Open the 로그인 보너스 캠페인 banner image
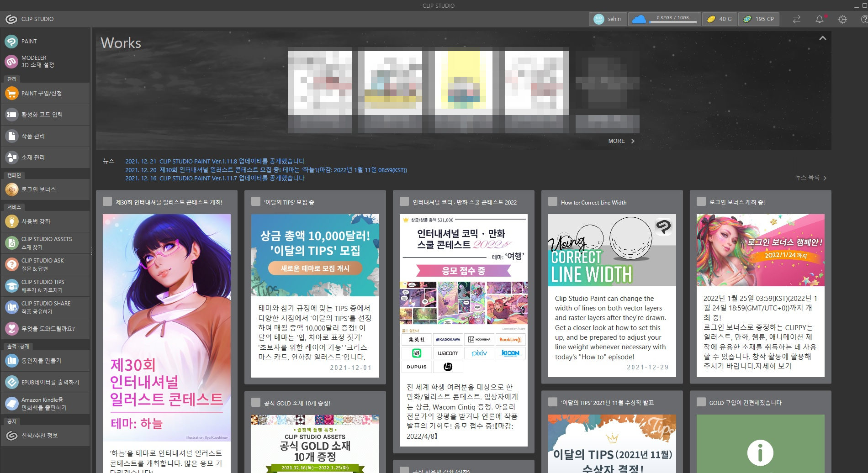The height and width of the screenshot is (473, 868). (x=761, y=250)
